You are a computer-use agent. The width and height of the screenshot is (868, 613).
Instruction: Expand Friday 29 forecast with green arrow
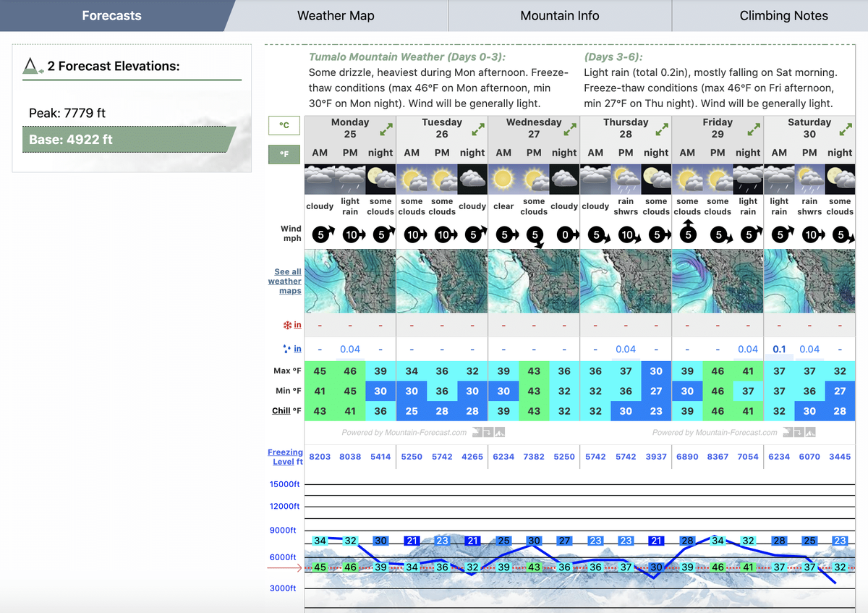pyautogui.click(x=754, y=130)
